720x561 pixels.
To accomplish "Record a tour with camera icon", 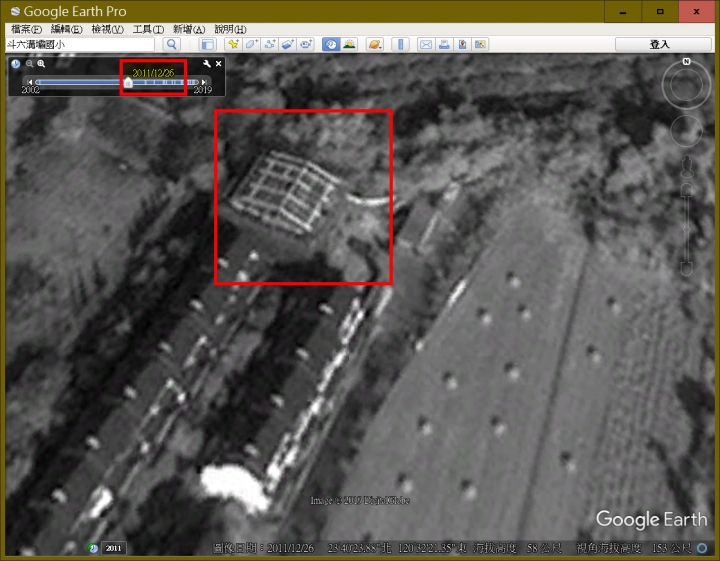I will [306, 45].
